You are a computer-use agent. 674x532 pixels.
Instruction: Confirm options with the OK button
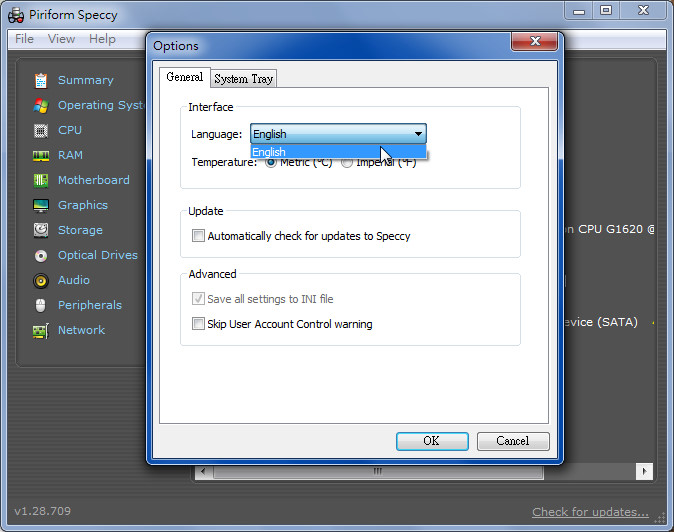pyautogui.click(x=432, y=441)
